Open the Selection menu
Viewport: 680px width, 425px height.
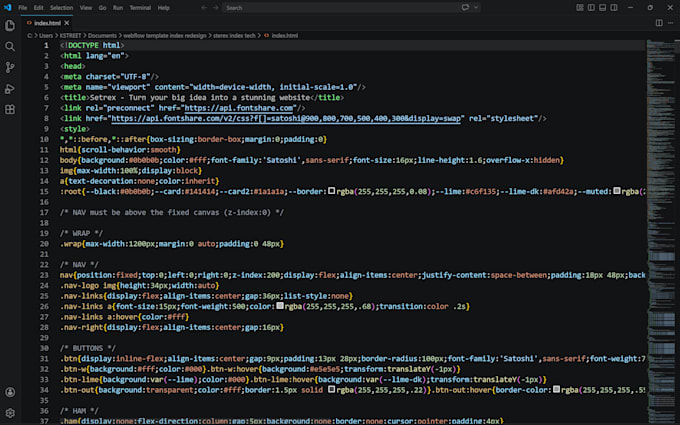click(61, 8)
